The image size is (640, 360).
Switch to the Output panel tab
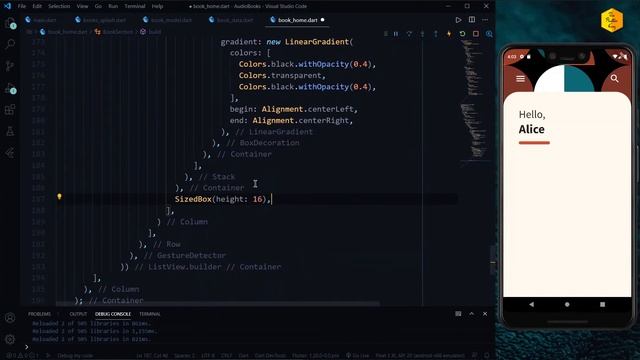pyautogui.click(x=78, y=314)
